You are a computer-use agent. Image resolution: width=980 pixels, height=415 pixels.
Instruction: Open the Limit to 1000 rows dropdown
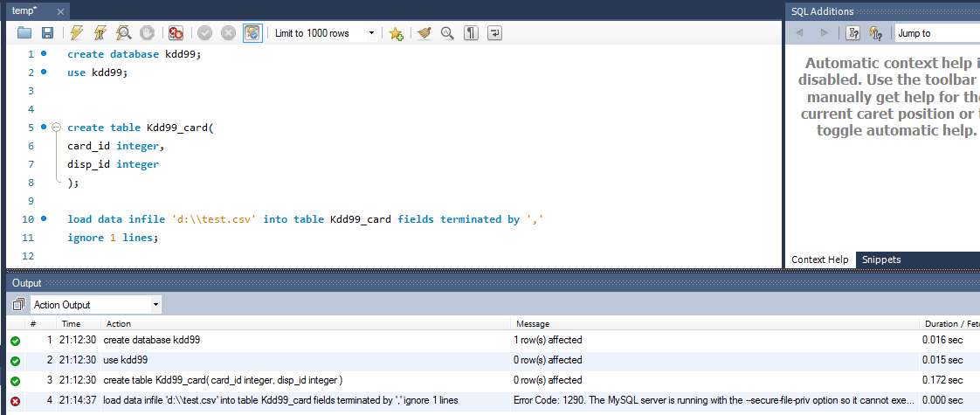pyautogui.click(x=325, y=33)
